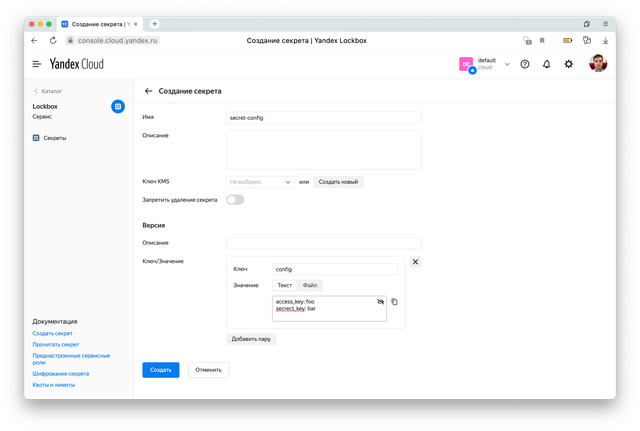Open the hamburger navigation menu

[37, 64]
